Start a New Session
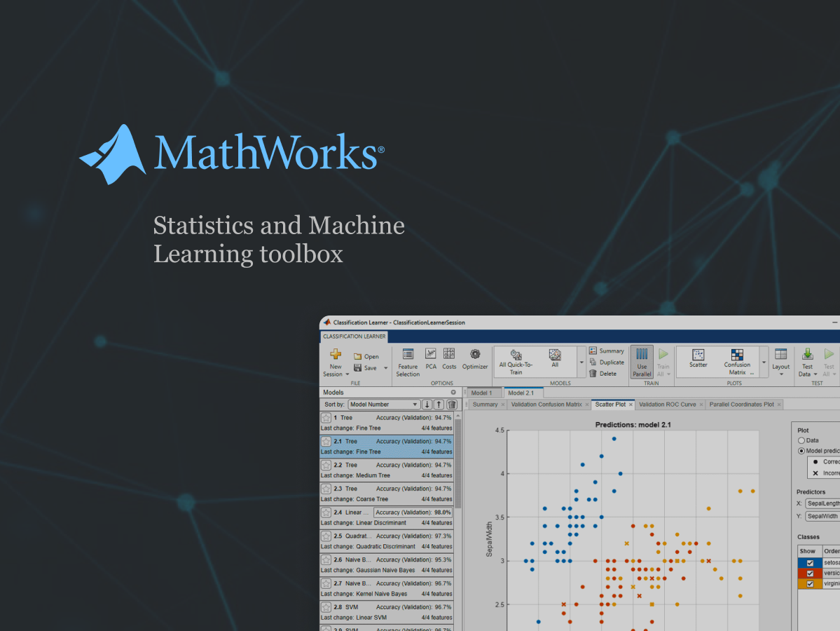840x631 pixels. coord(336,363)
